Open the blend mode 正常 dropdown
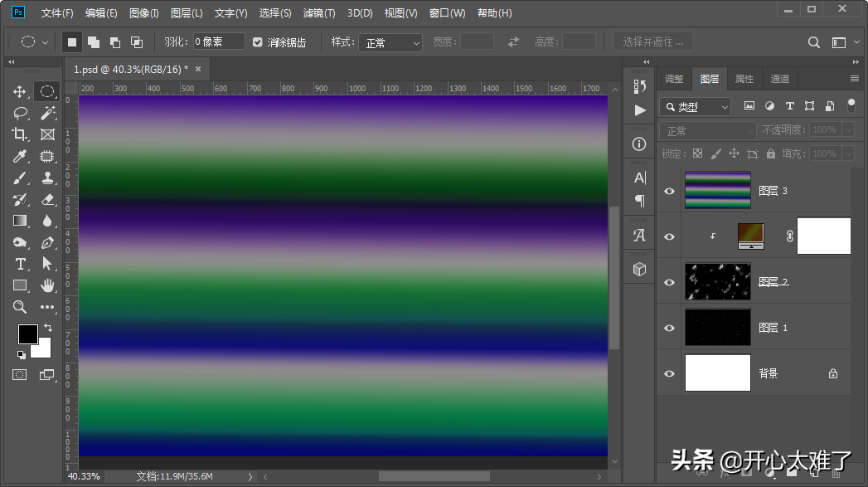Screen dimensions: 868x487 click(x=707, y=131)
